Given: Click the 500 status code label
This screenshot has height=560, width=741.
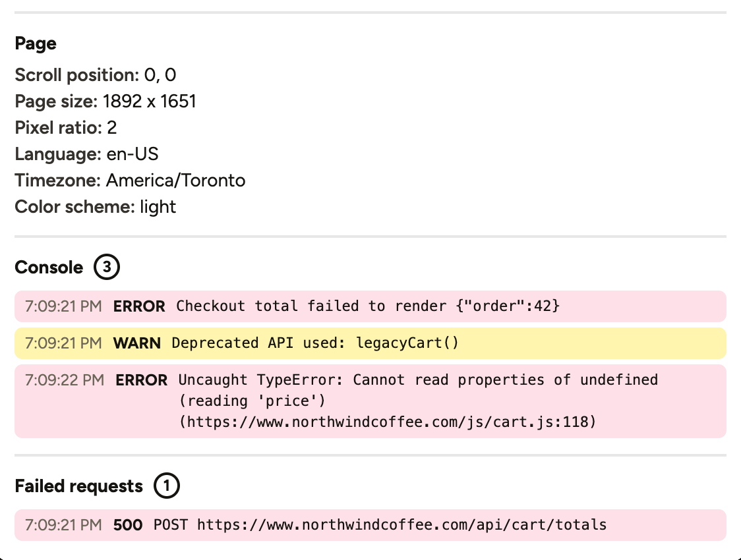Looking at the screenshot, I should [x=128, y=525].
